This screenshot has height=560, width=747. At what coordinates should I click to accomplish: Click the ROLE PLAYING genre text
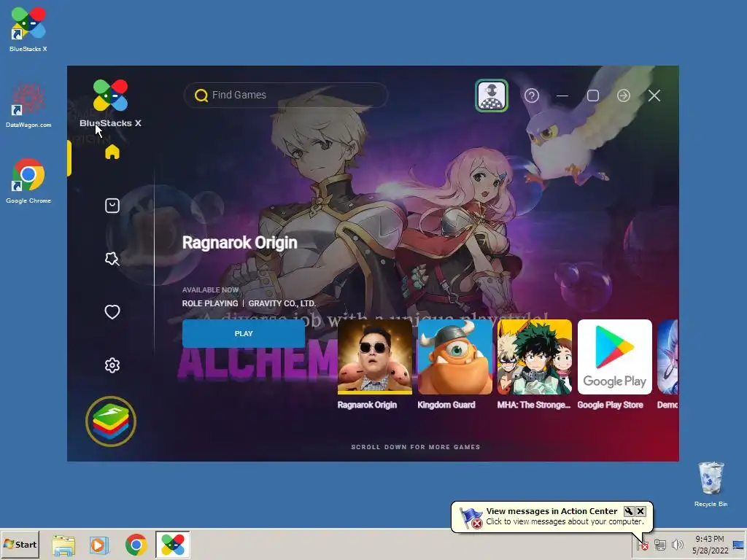[x=210, y=303]
